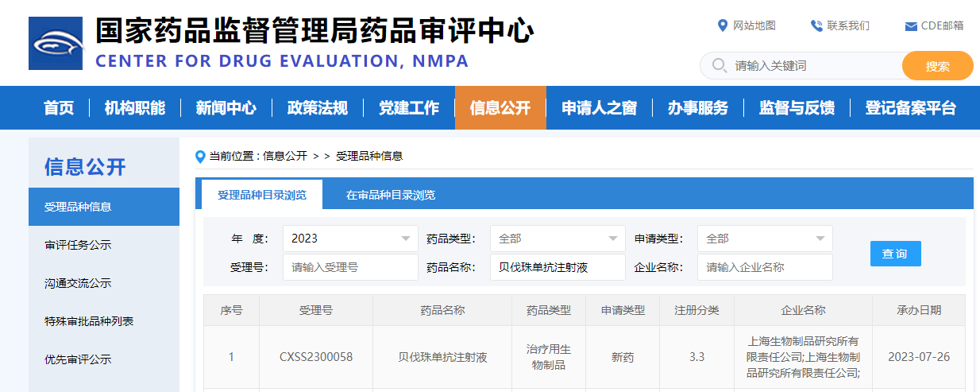Click the 承办日期 column header

[x=919, y=310]
